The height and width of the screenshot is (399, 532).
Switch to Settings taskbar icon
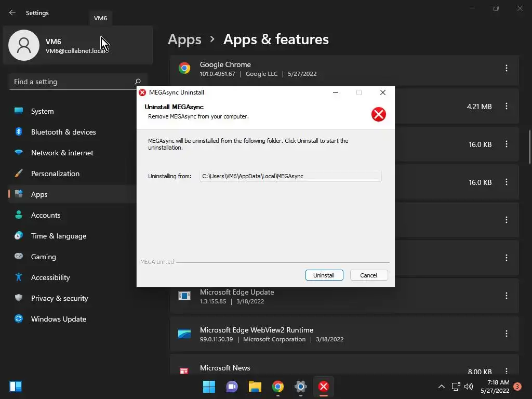click(x=301, y=387)
